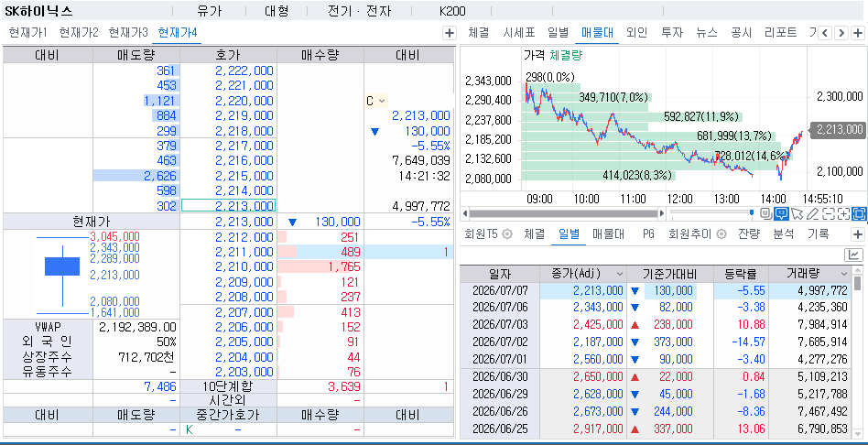Toggle the 가격 legend on the chart
The image size is (868, 445).
point(534,55)
